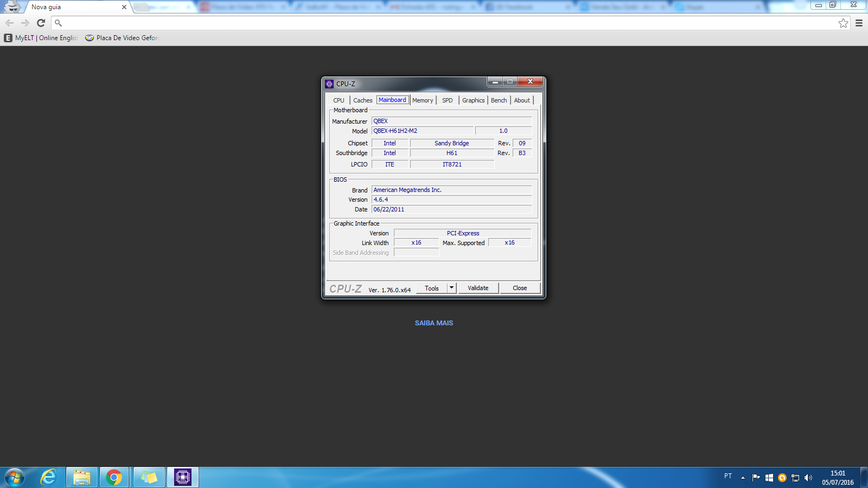Expand the Tools dropdown arrow
The width and height of the screenshot is (868, 488).
coord(451,288)
